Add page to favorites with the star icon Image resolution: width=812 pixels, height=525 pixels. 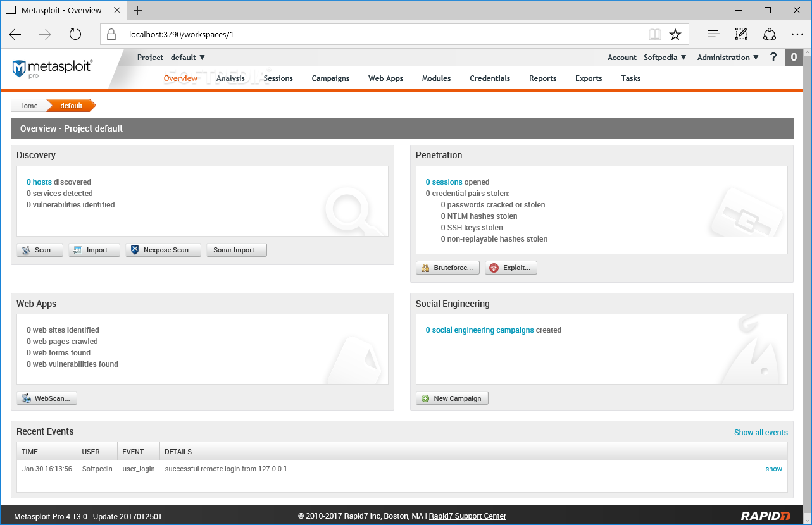click(675, 34)
